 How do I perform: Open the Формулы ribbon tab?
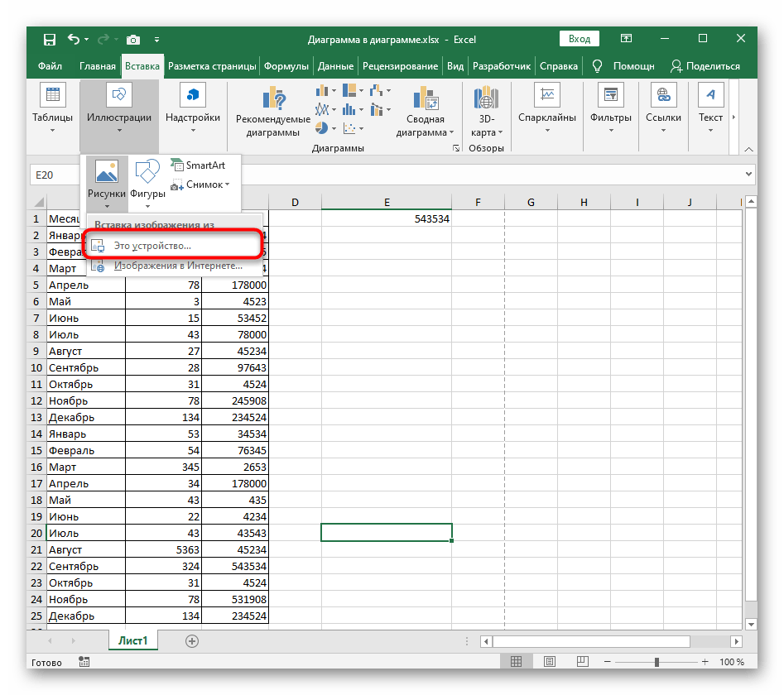point(287,66)
